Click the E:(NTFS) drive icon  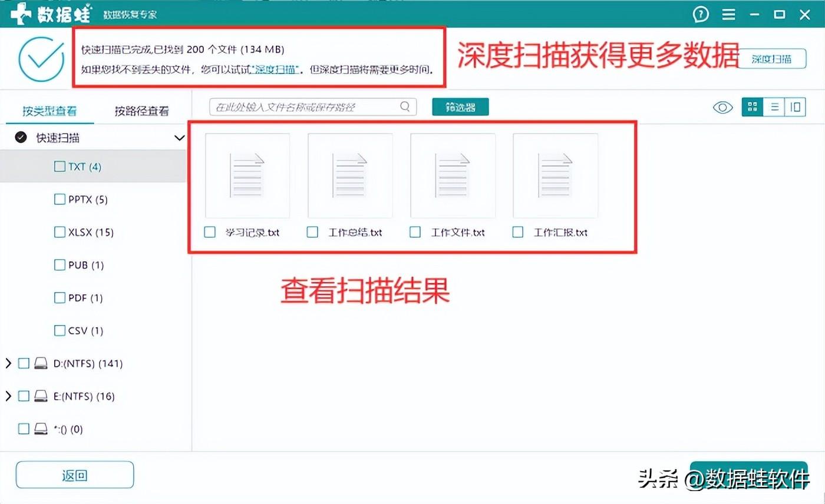click(x=41, y=396)
